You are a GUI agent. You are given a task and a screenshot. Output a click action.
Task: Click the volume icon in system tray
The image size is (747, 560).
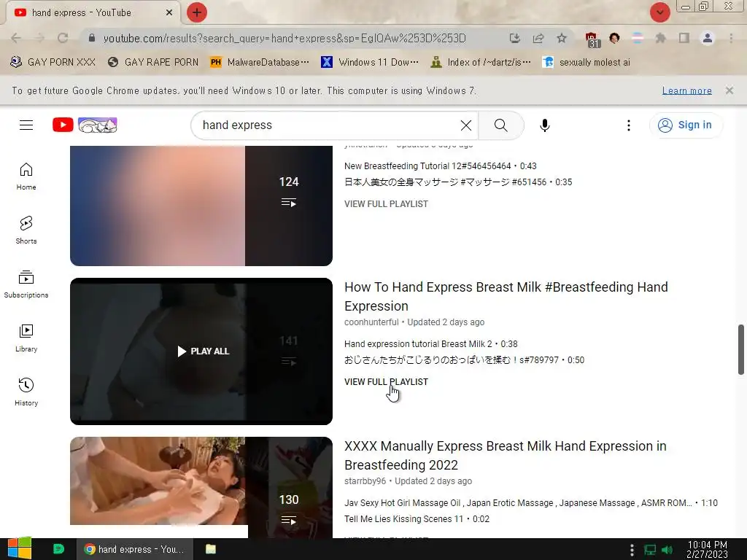click(x=667, y=550)
